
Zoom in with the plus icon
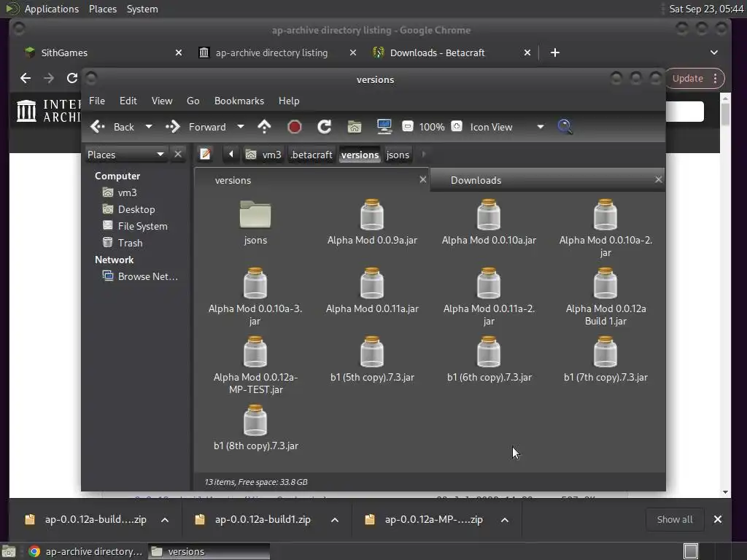tap(457, 126)
